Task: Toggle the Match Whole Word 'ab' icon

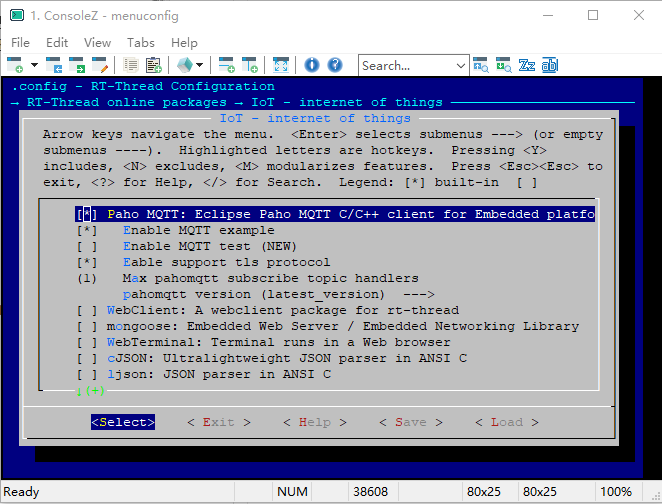Action: click(550, 65)
